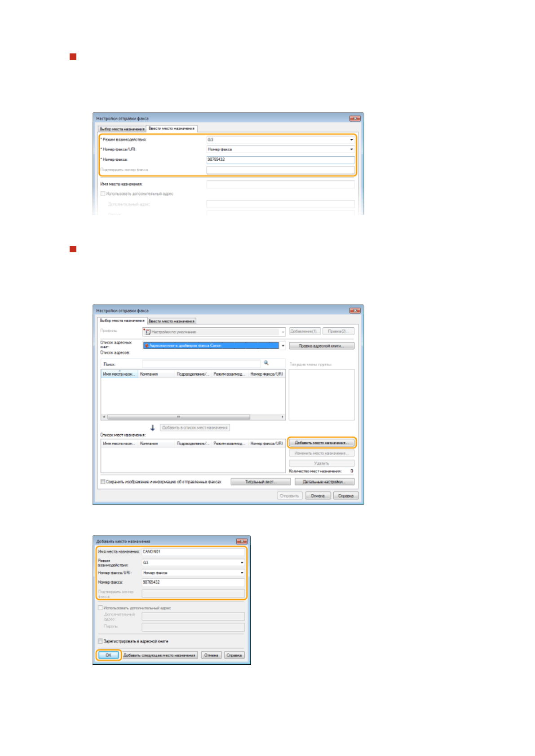Toggle Сохранить изображение и информацию checkbox
Viewport: 535px width, 756px height.
tap(103, 482)
